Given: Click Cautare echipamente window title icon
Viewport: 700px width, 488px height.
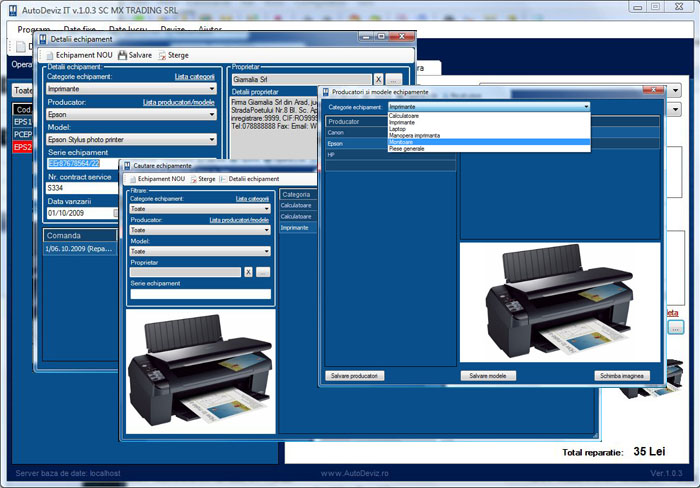Looking at the screenshot, I should coord(127,166).
